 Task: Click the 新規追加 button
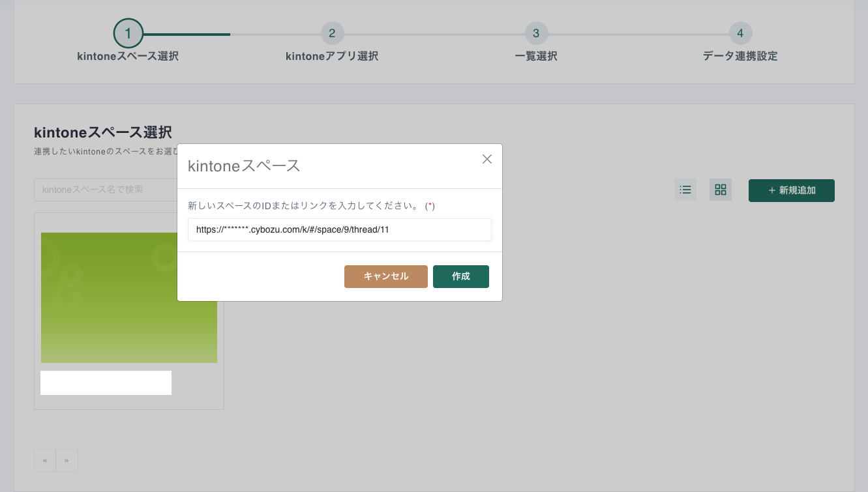pos(792,190)
